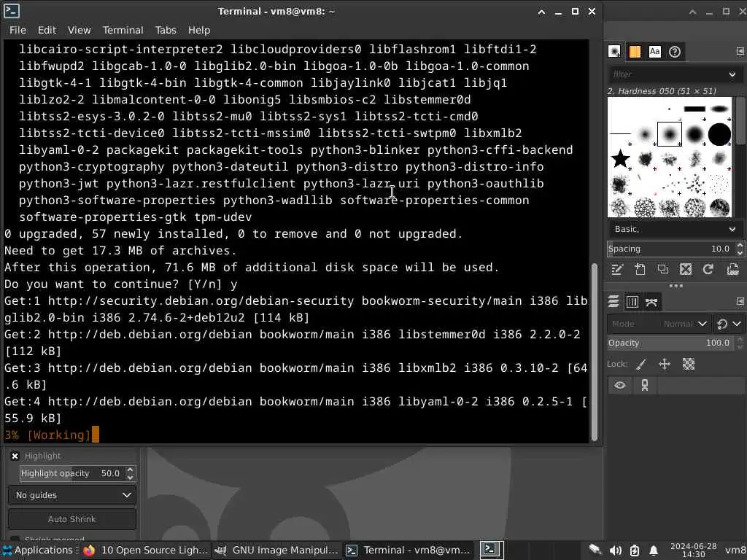The width and height of the screenshot is (747, 560).
Task: Open the Terminal menu
Action: (x=123, y=30)
